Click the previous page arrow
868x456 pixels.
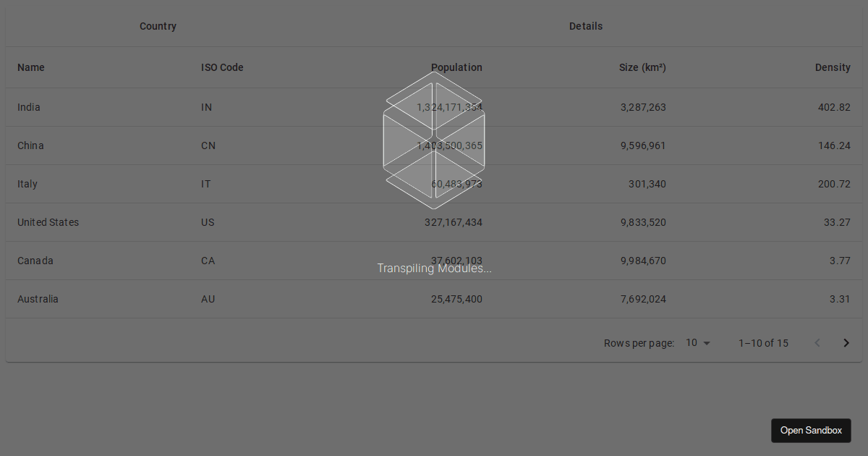coord(817,343)
